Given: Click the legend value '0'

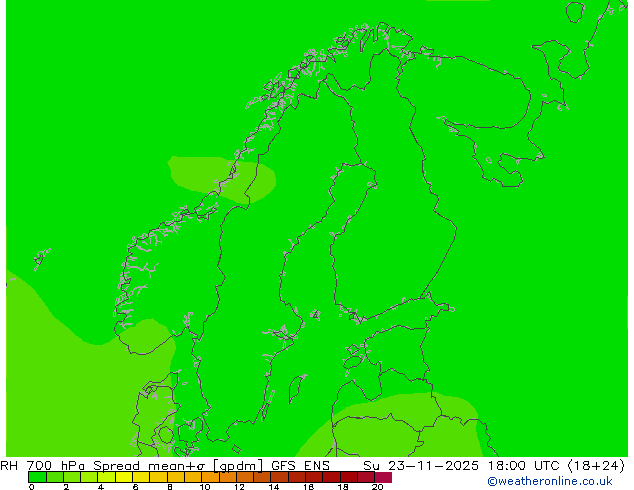Looking at the screenshot, I should click(32, 487).
